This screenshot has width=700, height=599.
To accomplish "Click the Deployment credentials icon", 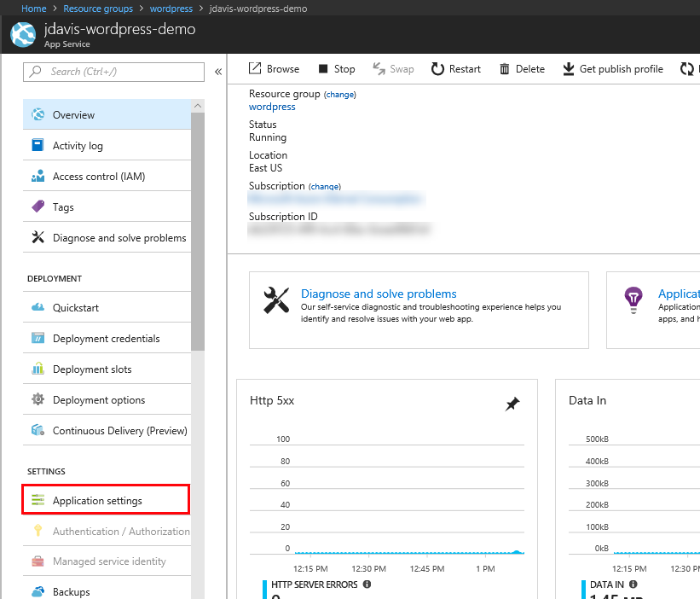I will (38, 338).
